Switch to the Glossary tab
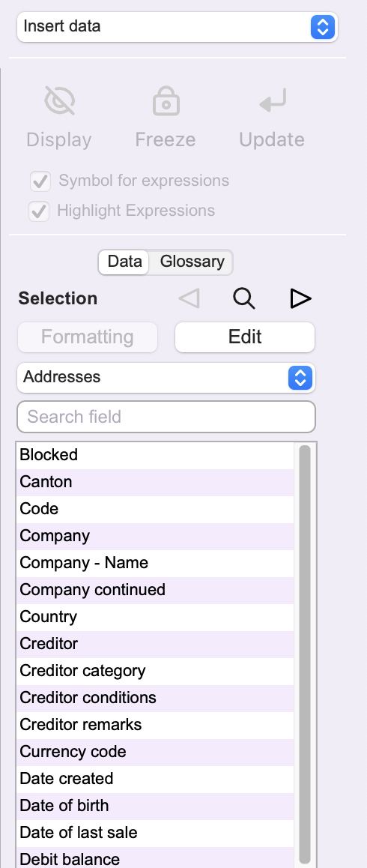 (192, 262)
